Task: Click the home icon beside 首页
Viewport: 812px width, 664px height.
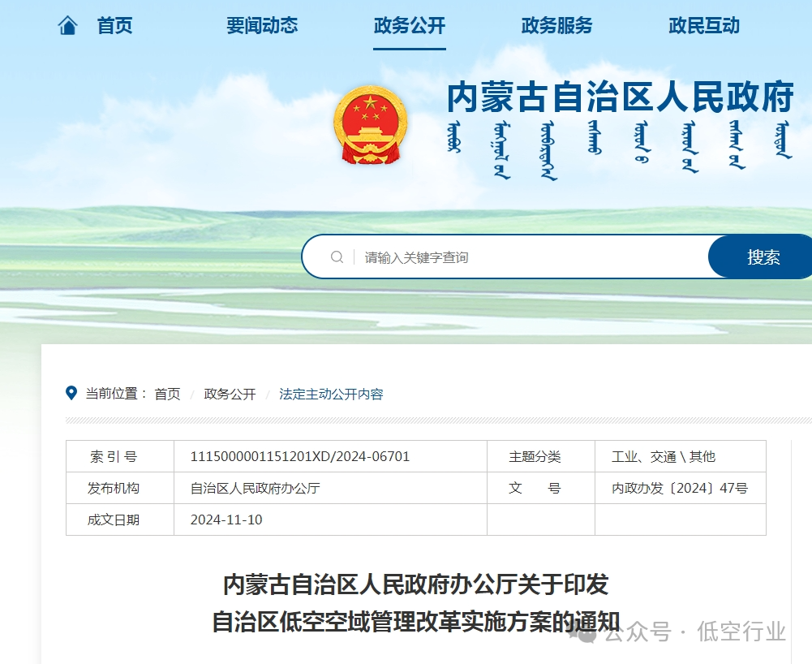Action: [67, 25]
